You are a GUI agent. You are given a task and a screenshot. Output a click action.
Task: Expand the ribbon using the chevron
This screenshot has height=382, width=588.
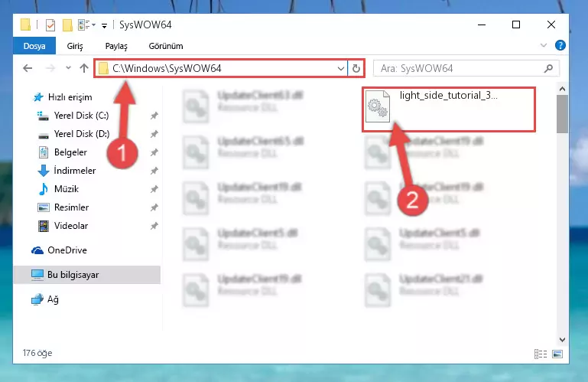[544, 45]
